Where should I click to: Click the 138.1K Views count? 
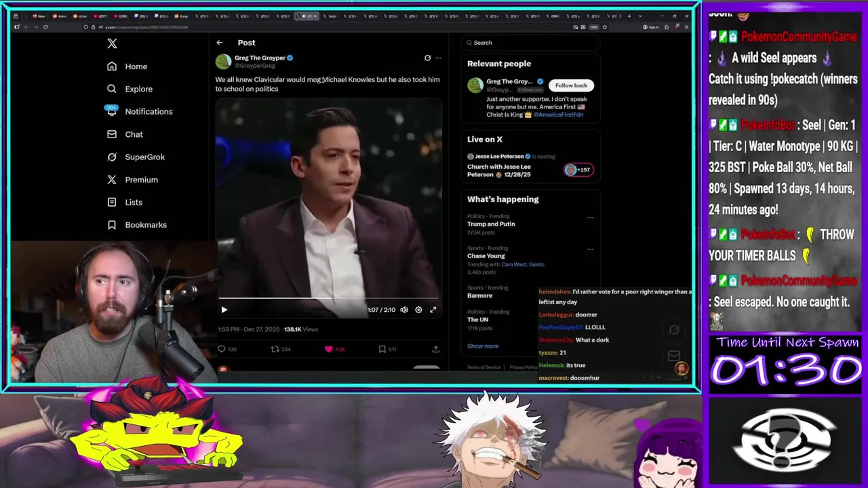click(301, 329)
